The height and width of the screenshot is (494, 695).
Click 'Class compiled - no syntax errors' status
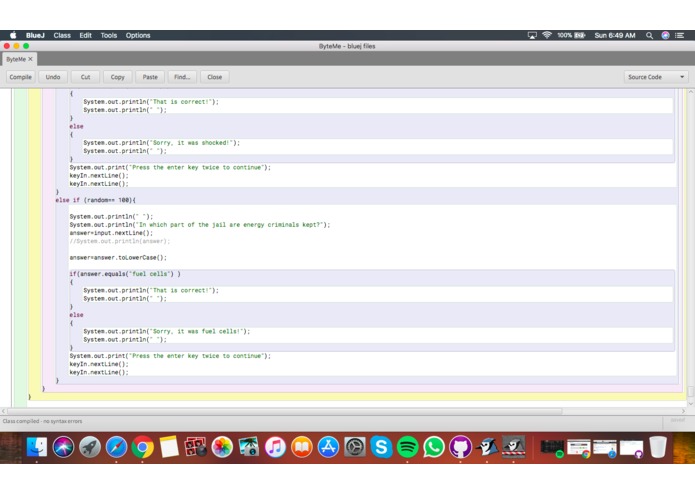[x=42, y=421]
